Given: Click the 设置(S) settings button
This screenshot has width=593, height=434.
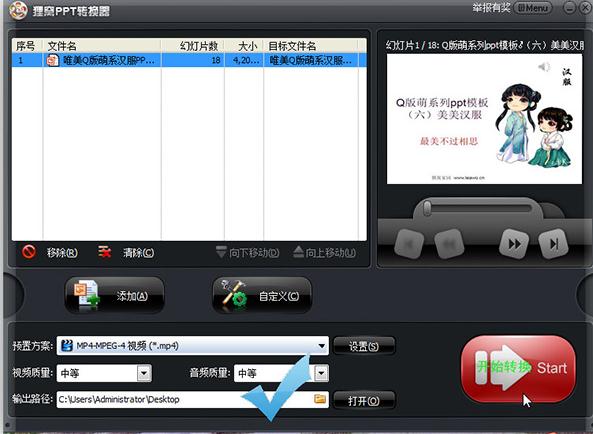Looking at the screenshot, I should point(364,346).
